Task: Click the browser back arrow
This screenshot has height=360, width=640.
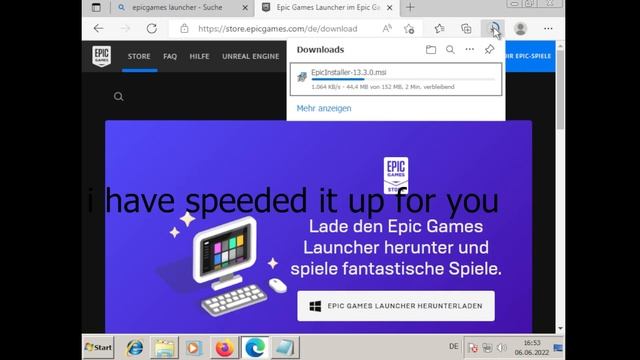Action: (98, 29)
